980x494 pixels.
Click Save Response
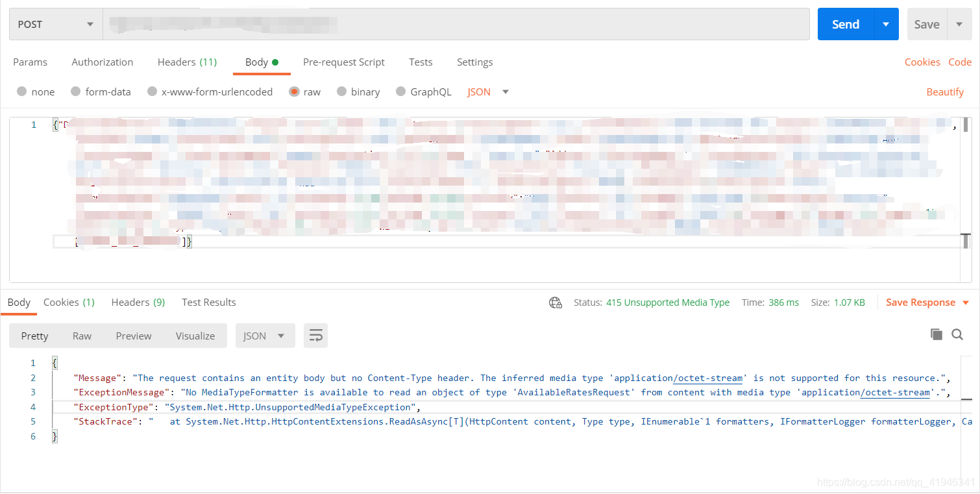pos(920,303)
